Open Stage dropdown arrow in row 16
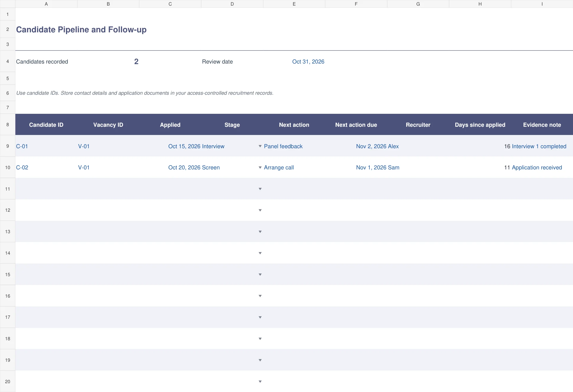This screenshot has width=573, height=392. 260,296
